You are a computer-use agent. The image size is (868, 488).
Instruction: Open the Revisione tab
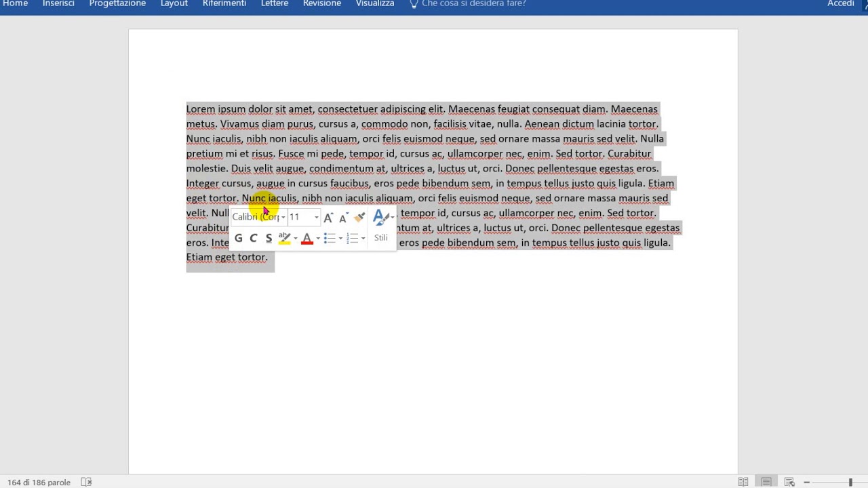322,4
